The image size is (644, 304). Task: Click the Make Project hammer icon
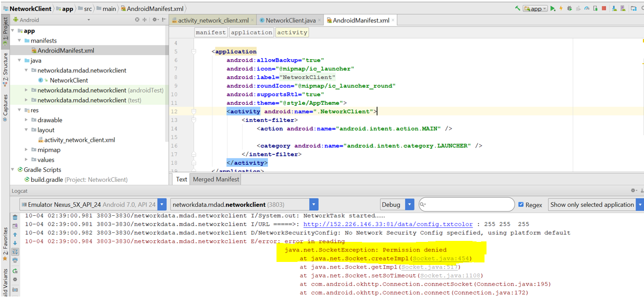pos(517,8)
